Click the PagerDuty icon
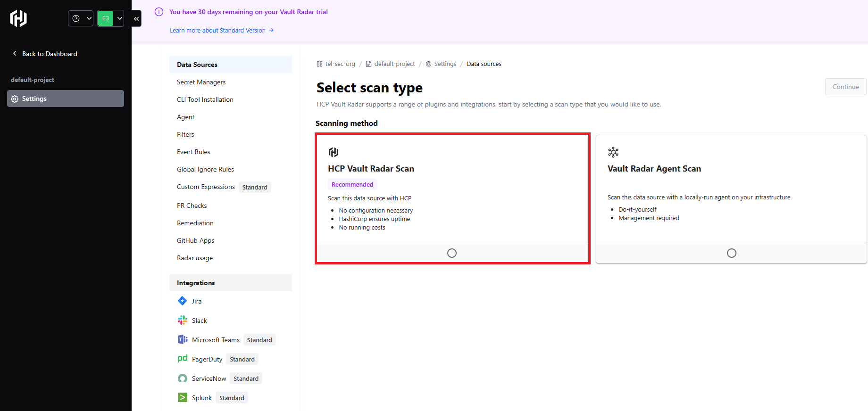This screenshot has width=868, height=411. pyautogui.click(x=183, y=359)
